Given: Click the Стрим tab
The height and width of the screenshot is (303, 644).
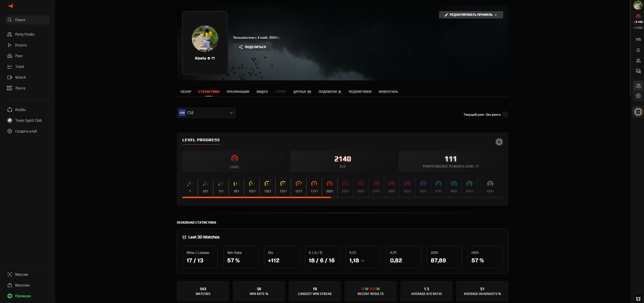Looking at the screenshot, I should [x=280, y=91].
